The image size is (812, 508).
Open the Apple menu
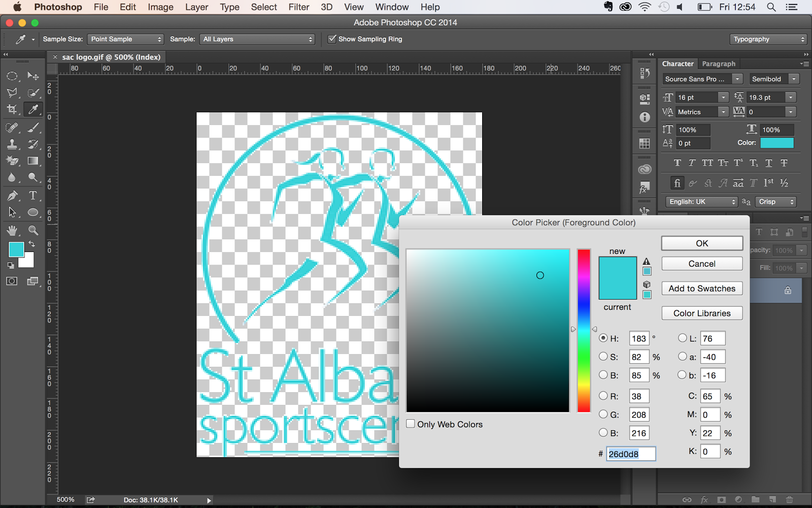17,7
